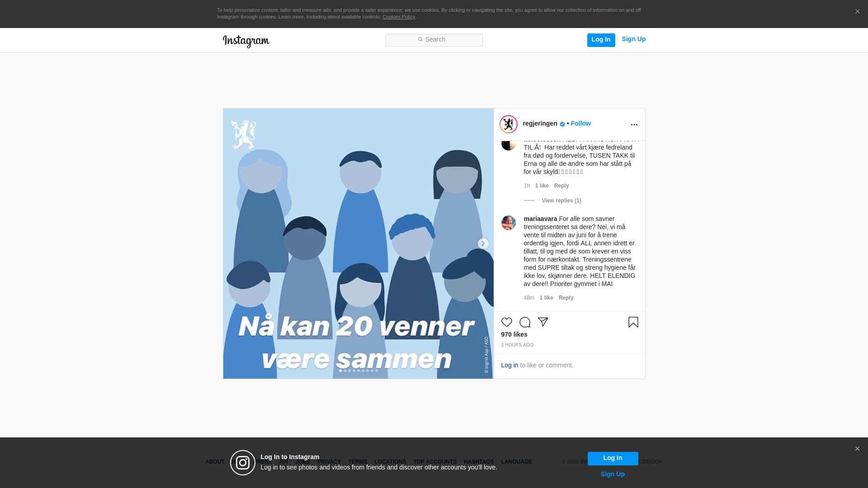Go to the next carousel image arrow
Screen dimensions: 868x488
[483, 244]
